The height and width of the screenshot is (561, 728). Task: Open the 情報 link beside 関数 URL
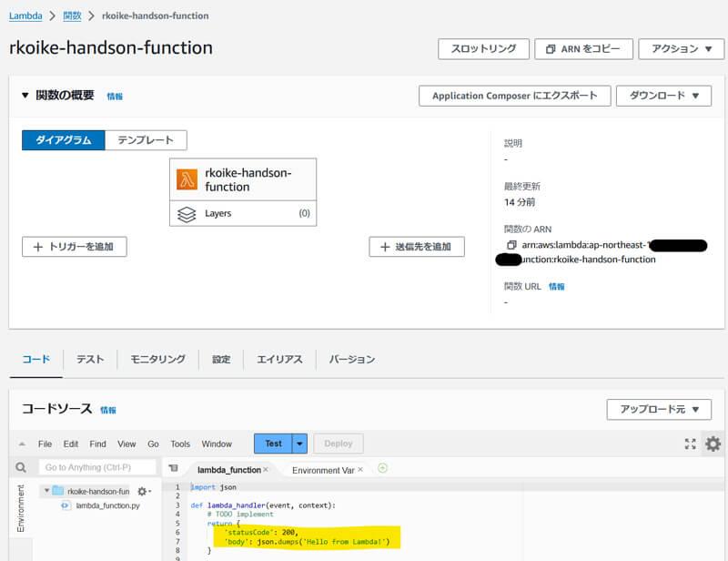click(556, 286)
